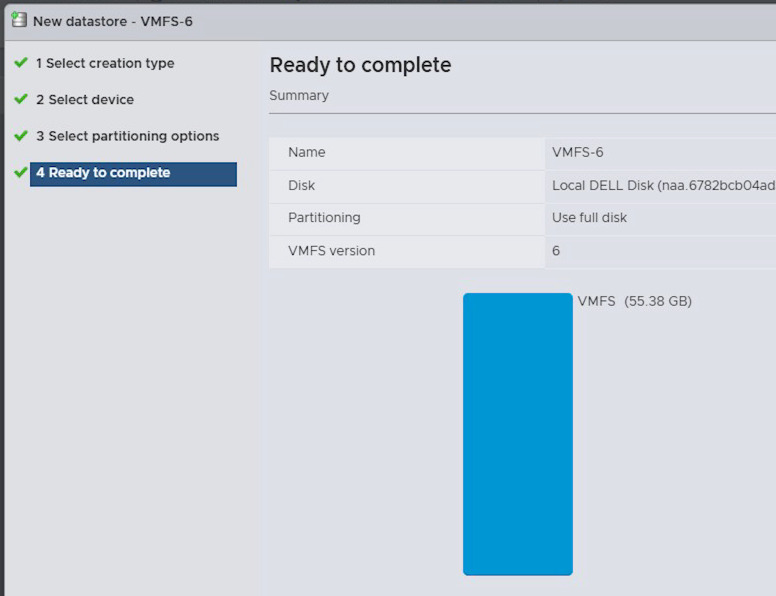Click the Local DELL Disk value
Screen dimensions: 776x596
tap(663, 185)
